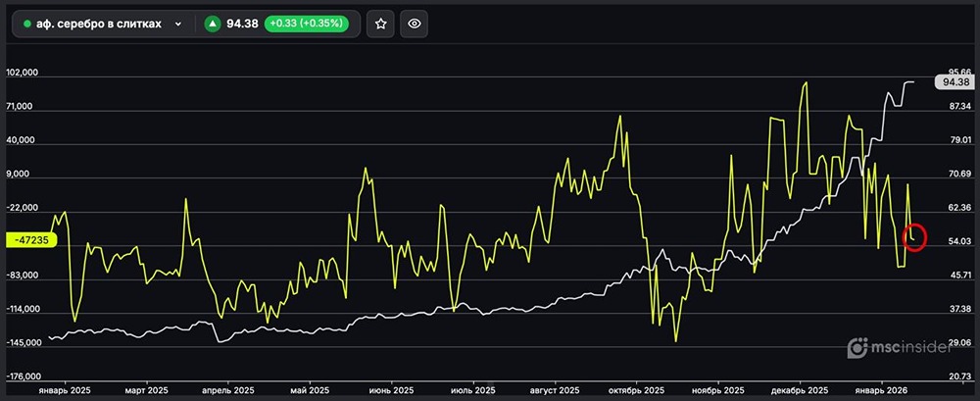The height and width of the screenshot is (401, 980).
Task: Click the yellow -47235 axis value label
Action: [32, 239]
